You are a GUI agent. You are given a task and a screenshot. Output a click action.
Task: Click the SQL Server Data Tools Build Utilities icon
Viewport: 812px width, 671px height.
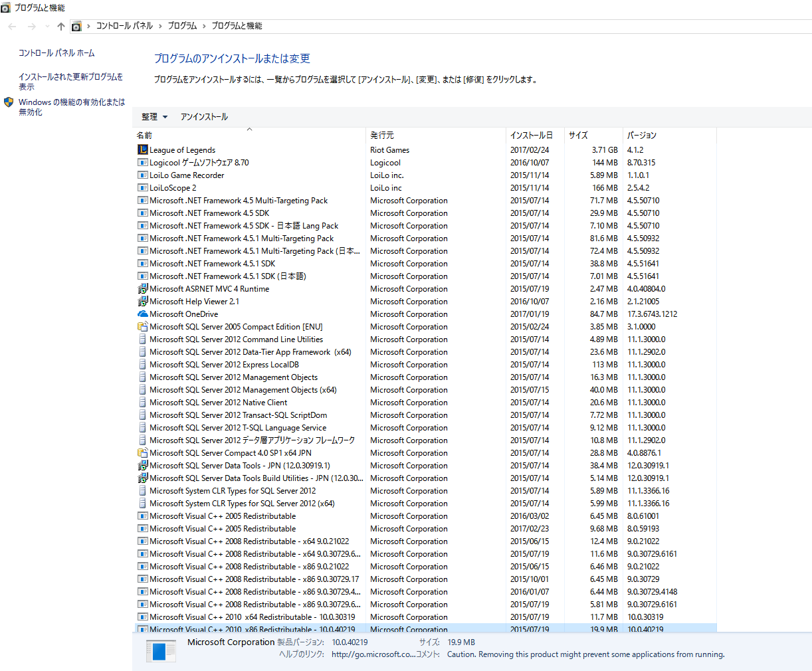pyautogui.click(x=142, y=478)
